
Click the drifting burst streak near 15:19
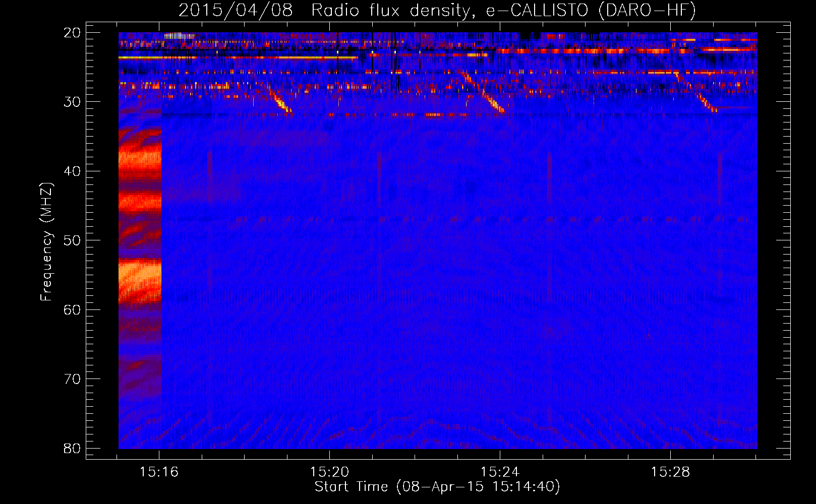(280, 102)
